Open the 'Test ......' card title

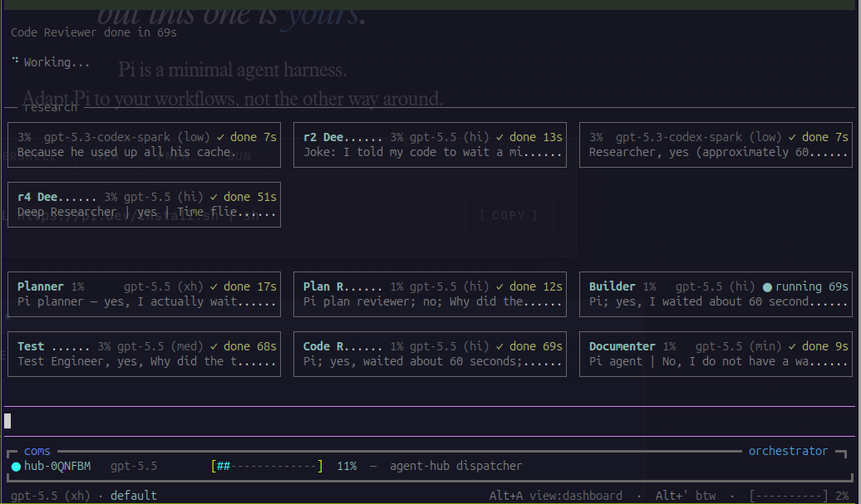[x=53, y=346]
